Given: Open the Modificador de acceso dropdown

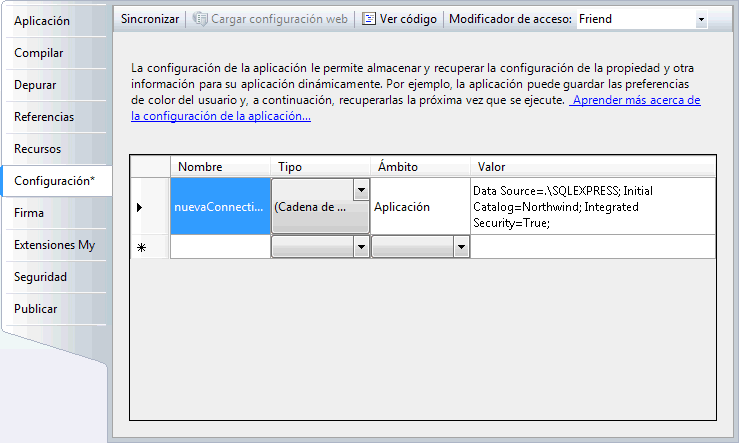Looking at the screenshot, I should [700, 19].
